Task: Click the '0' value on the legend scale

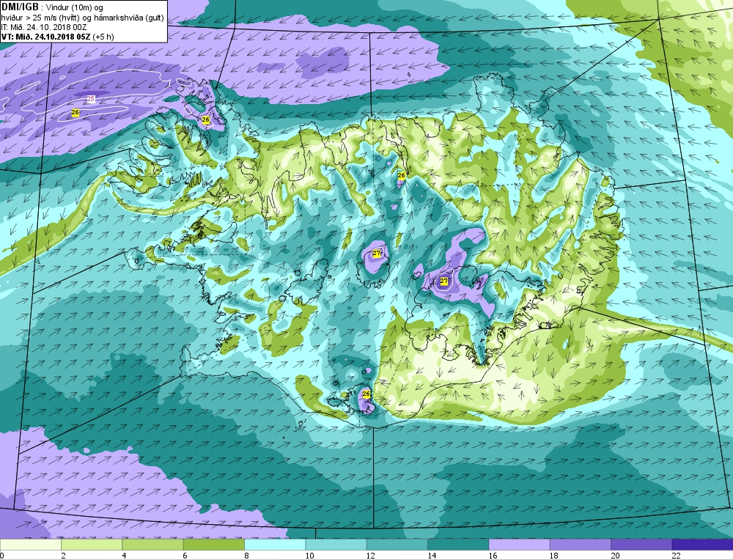Action: pos(2,556)
